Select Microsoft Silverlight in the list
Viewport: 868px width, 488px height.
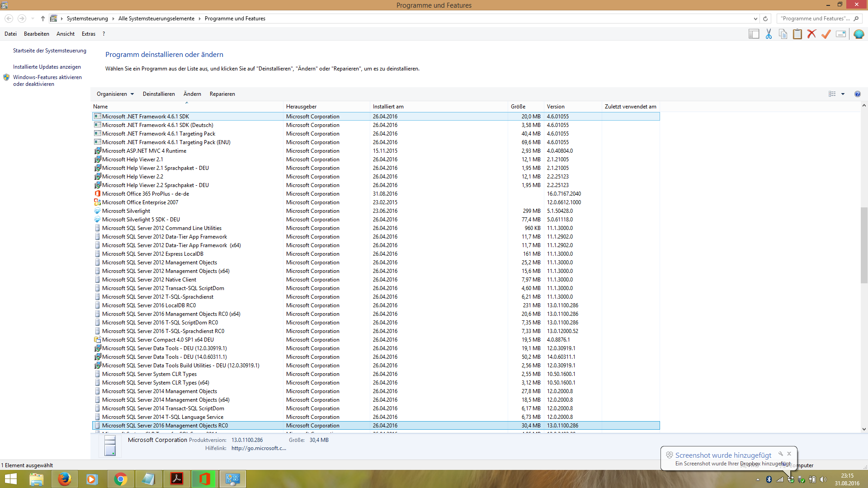[x=126, y=211]
